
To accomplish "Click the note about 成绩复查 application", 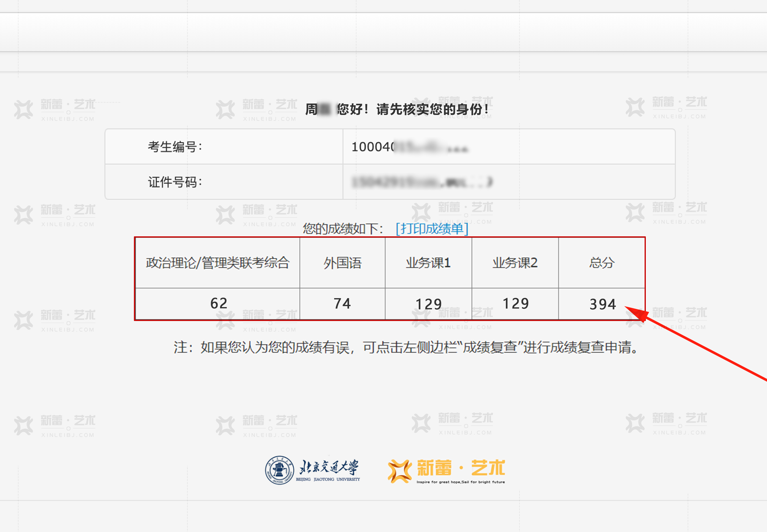I will pos(406,347).
